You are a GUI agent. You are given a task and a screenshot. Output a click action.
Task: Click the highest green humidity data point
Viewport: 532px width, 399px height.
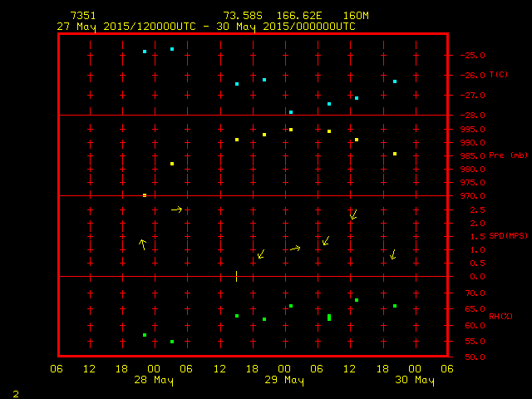[x=357, y=300]
